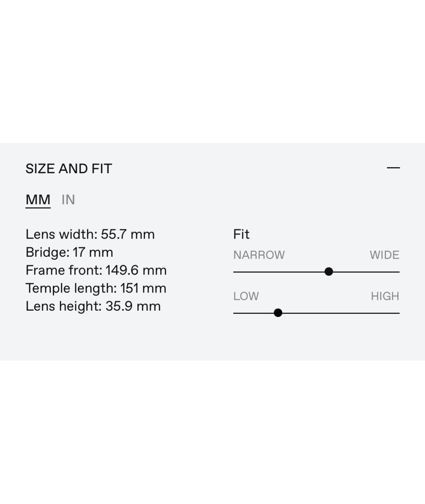This screenshot has width=425, height=504.
Task: Click the Lens width label
Action: point(61,234)
